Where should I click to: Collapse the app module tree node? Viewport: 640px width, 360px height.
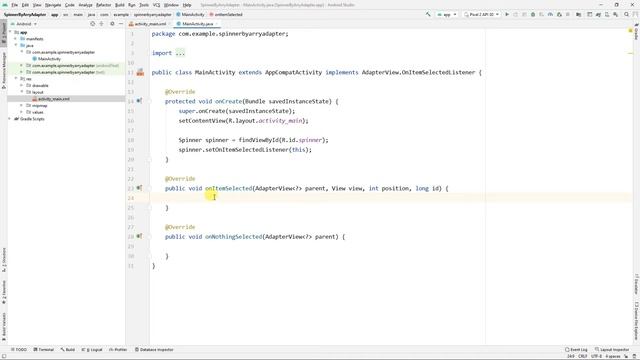10,32
